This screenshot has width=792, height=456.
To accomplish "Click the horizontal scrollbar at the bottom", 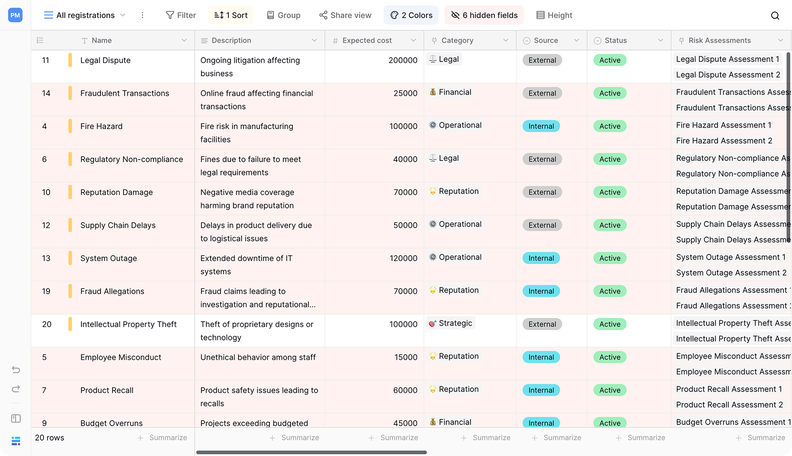I will [x=310, y=452].
